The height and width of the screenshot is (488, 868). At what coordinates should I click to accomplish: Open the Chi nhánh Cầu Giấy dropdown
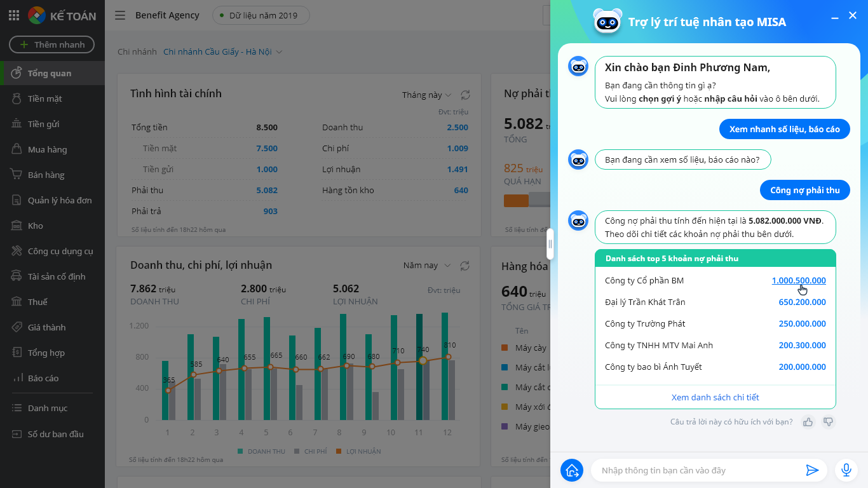[222, 51]
